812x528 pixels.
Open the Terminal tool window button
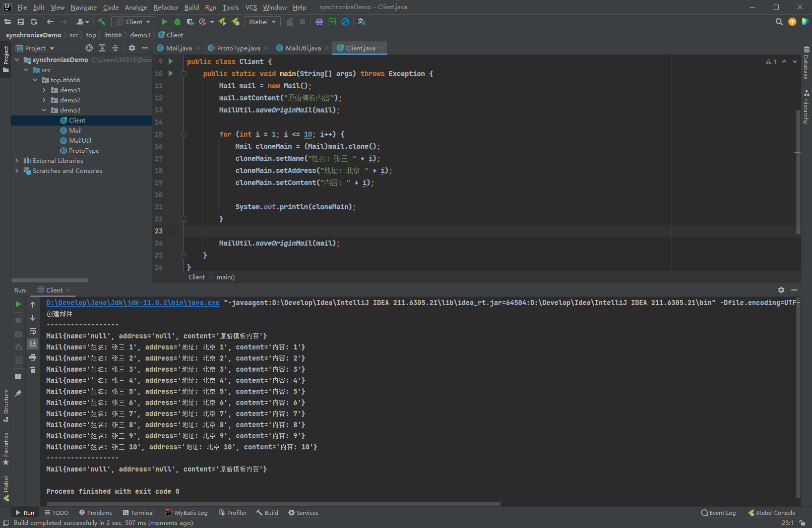point(138,512)
